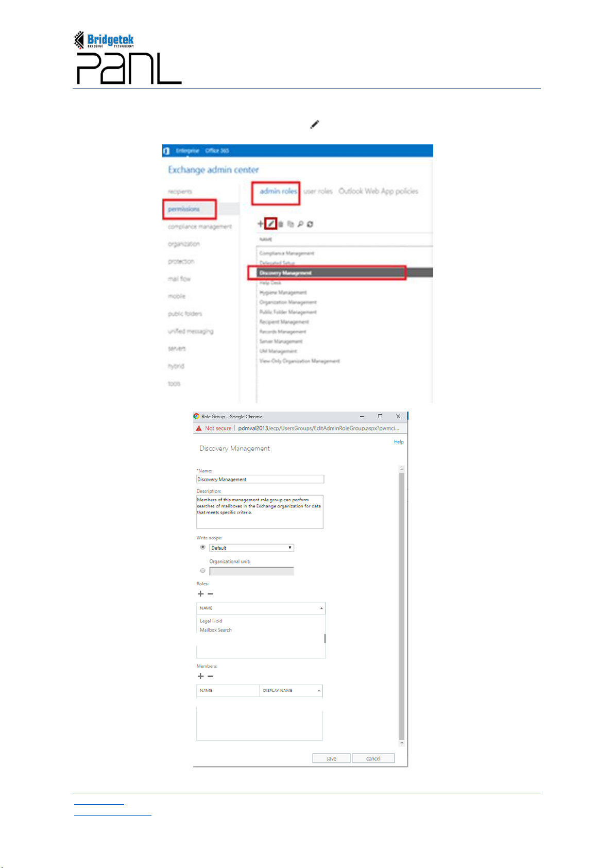The width and height of the screenshot is (614, 868).
Task: Click the Bridgetek logo at page top
Action: pos(104,40)
